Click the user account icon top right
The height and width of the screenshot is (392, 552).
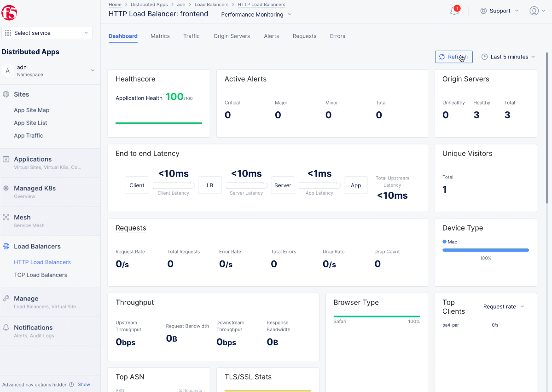click(x=534, y=11)
